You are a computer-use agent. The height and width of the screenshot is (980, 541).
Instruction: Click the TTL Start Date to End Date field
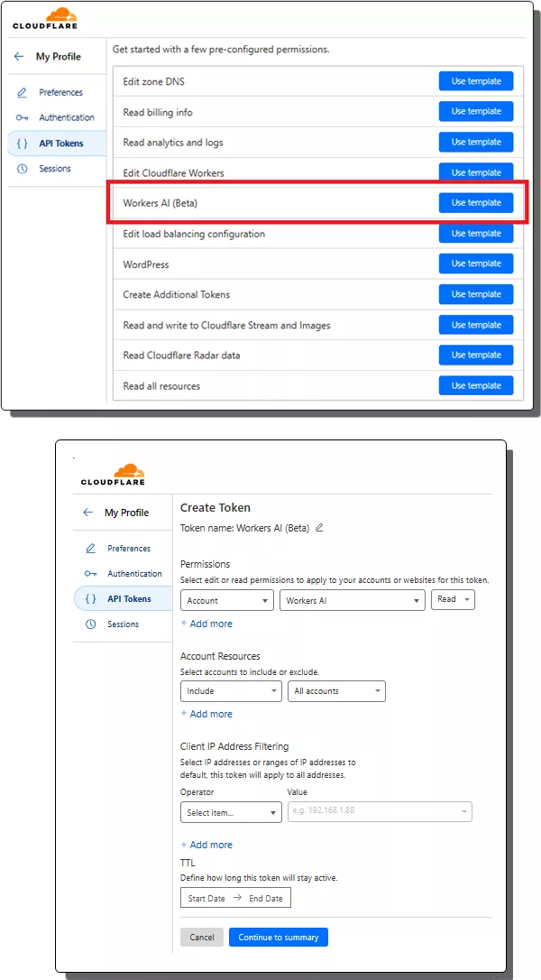click(x=235, y=898)
